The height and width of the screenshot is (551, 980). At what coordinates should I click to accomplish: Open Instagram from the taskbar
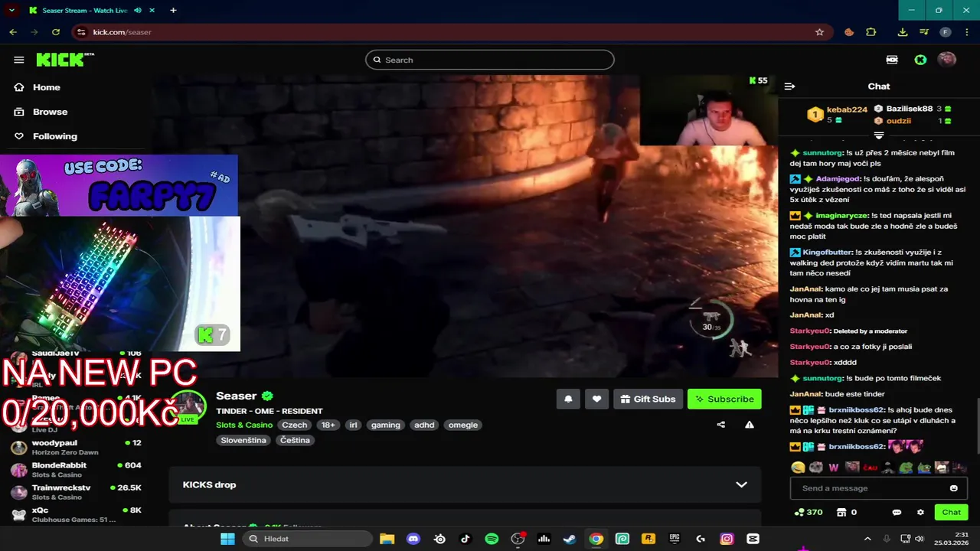tap(727, 539)
